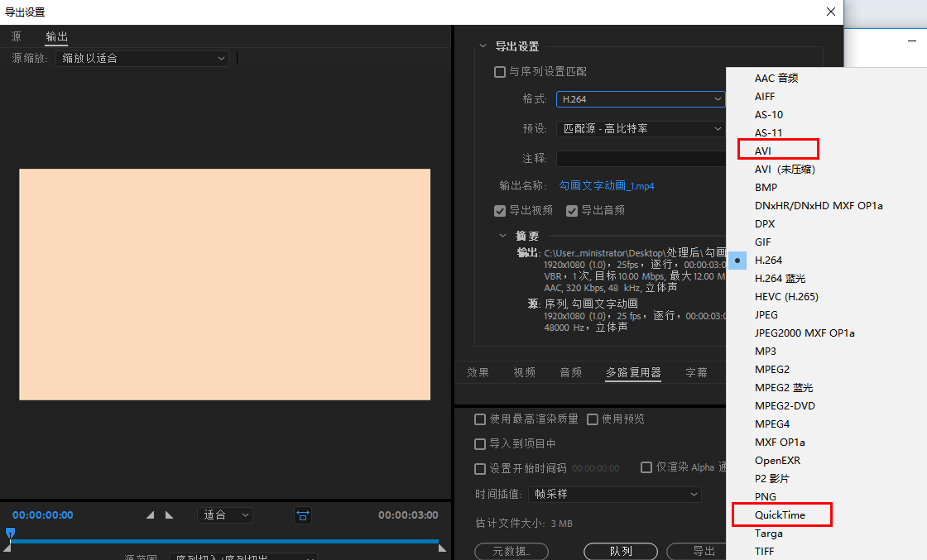Click the blue playhead marker on timeline
The image size is (927, 560).
(x=10, y=533)
